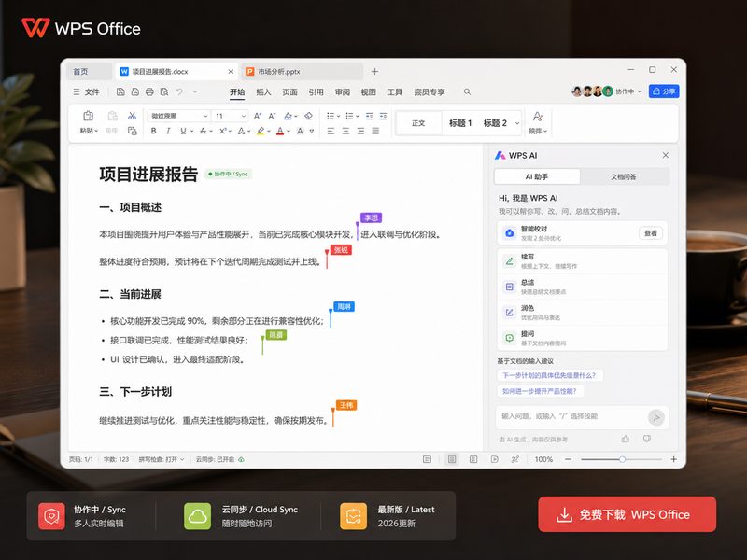
Task: Add new tab with plus icon
Action: pos(374,72)
